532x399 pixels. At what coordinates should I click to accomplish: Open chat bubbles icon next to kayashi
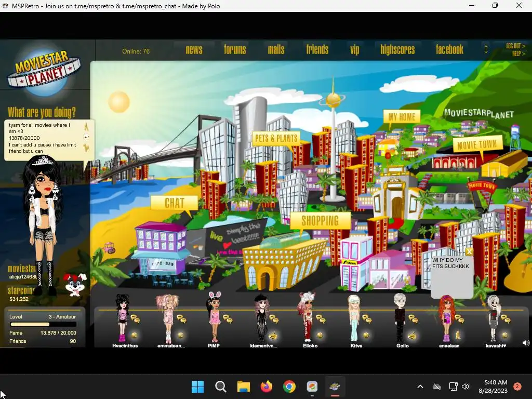[506, 319]
